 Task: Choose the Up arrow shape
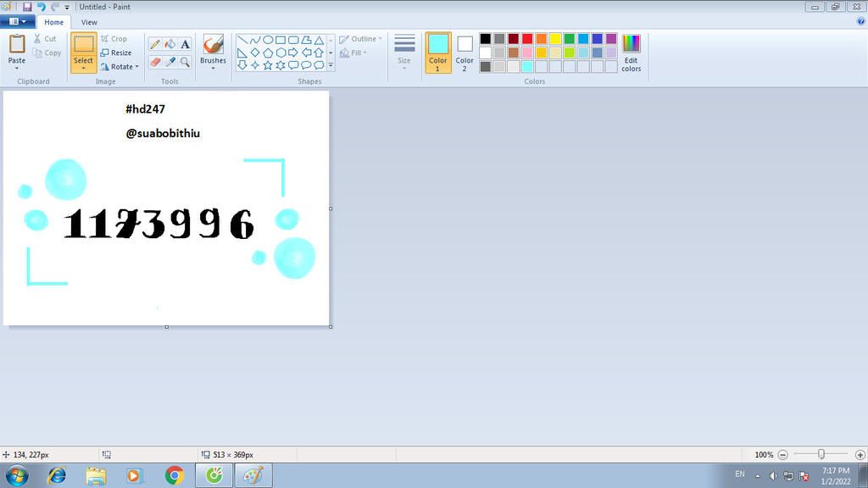[319, 53]
